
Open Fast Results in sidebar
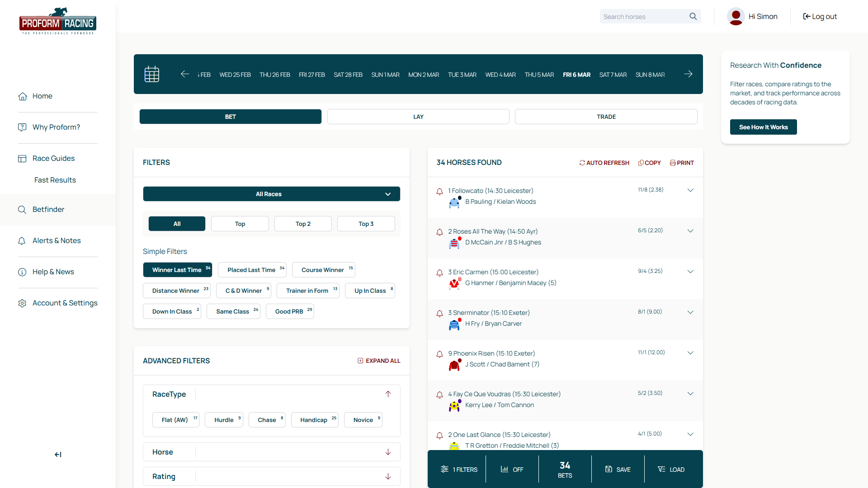55,180
